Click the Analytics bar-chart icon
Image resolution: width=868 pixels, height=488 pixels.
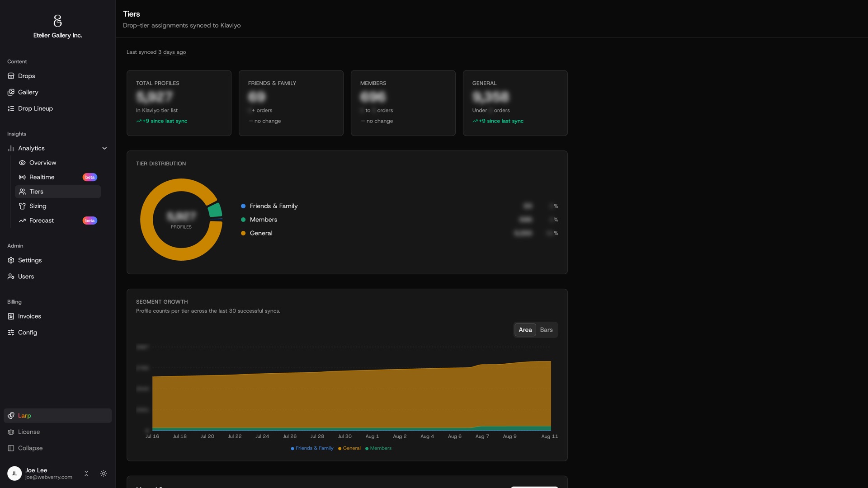11,148
